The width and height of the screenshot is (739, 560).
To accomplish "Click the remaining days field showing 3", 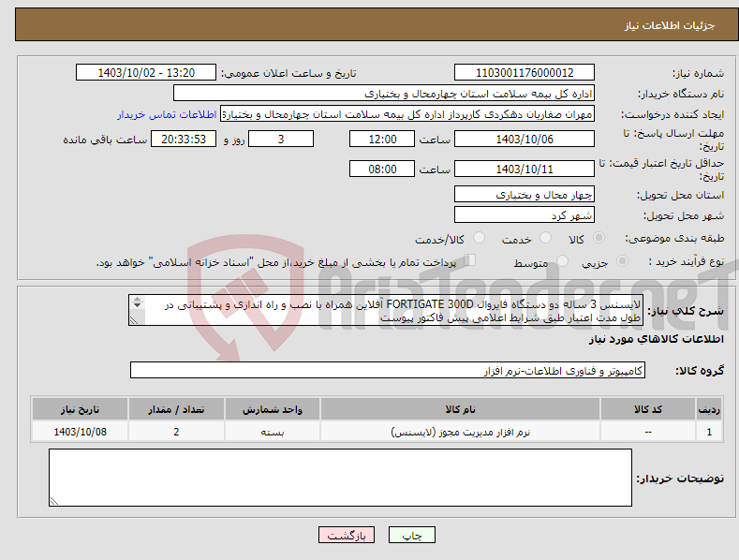I will (x=281, y=139).
